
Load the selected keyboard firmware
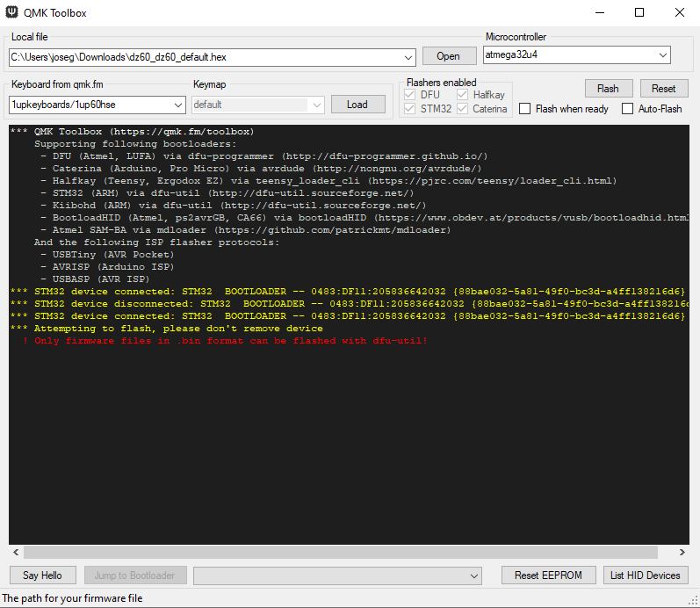358,105
